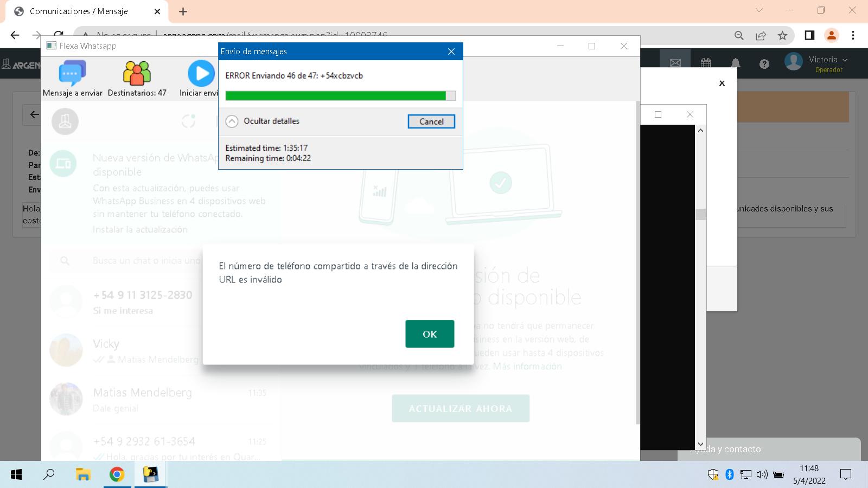The width and height of the screenshot is (868, 488).
Task: Go back using browser back arrow
Action: tap(15, 35)
